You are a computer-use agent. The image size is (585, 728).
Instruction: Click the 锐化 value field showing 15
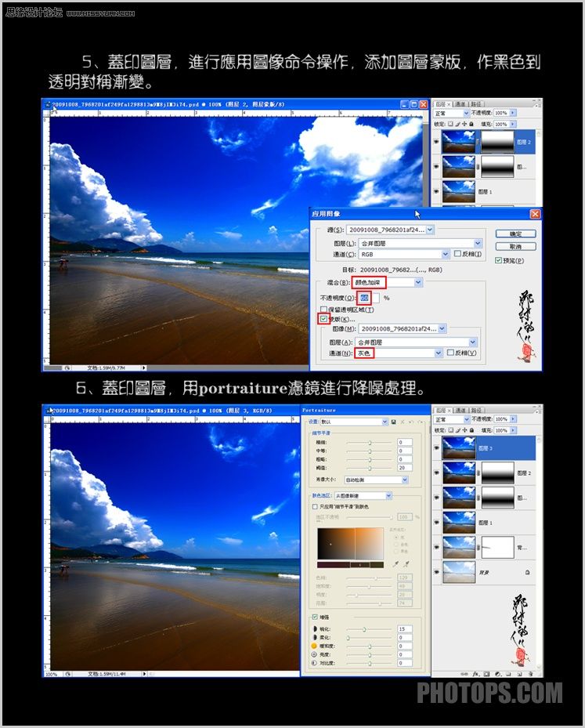point(405,629)
